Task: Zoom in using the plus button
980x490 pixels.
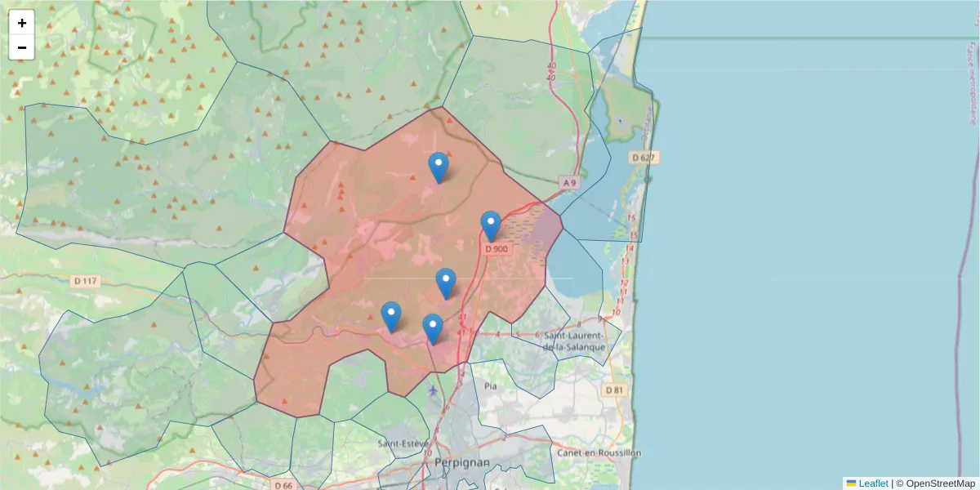Action: click(21, 21)
